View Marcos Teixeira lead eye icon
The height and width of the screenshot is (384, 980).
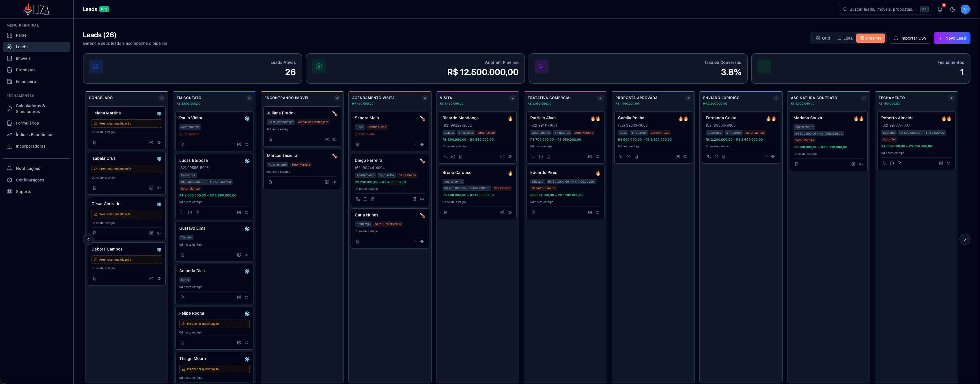pyautogui.click(x=334, y=182)
